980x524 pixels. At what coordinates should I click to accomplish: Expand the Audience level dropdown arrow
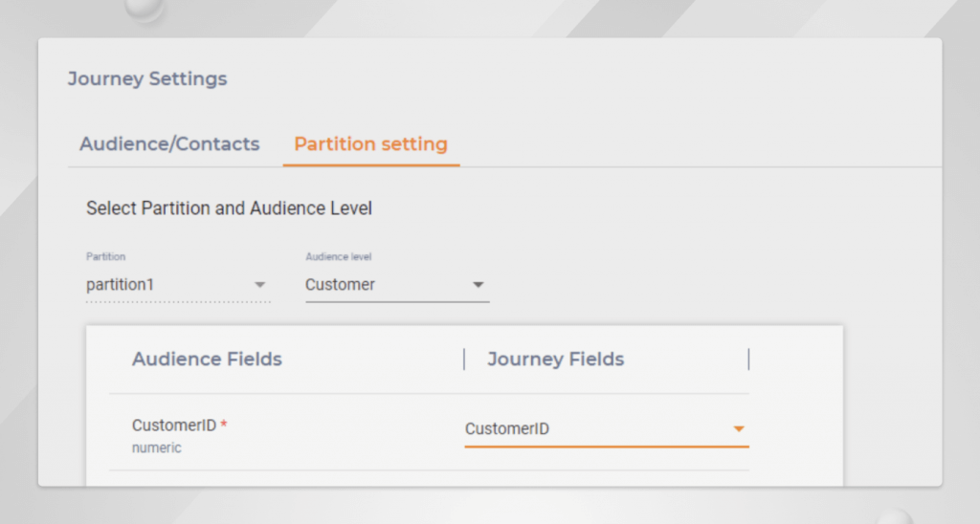[x=479, y=285]
